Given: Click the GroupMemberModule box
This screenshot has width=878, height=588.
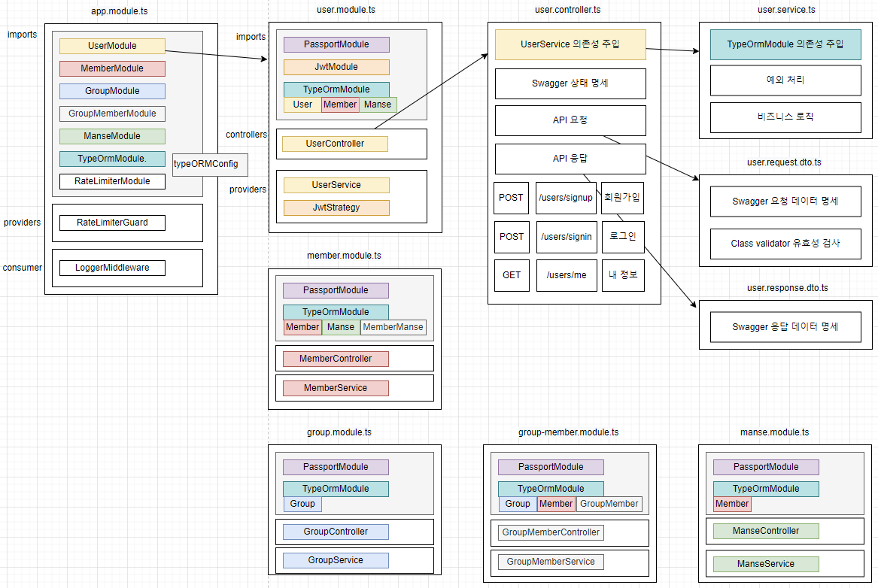Looking at the screenshot, I should click(x=112, y=114).
